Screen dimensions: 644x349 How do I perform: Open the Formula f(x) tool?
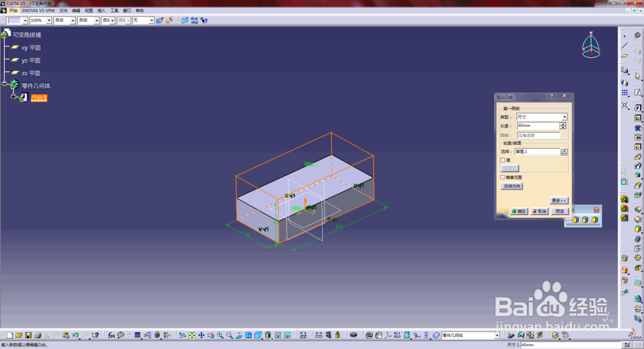[111, 335]
